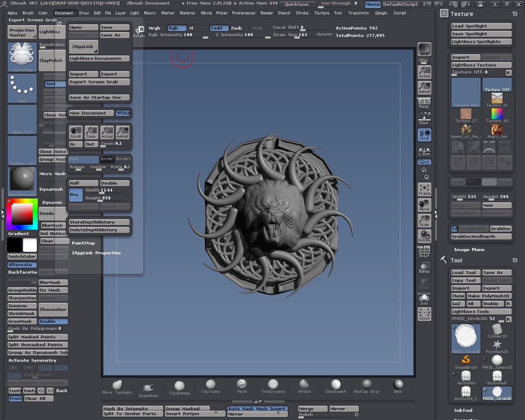Viewport: 525px width, 420px height.
Task: Expand Lightbox Spotlights
Action: (482, 42)
